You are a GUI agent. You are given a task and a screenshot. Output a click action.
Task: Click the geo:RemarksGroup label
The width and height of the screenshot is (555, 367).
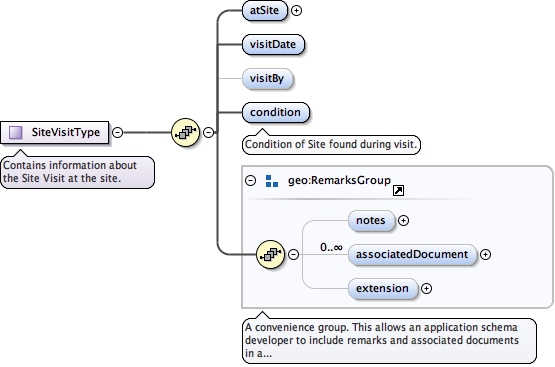point(339,180)
